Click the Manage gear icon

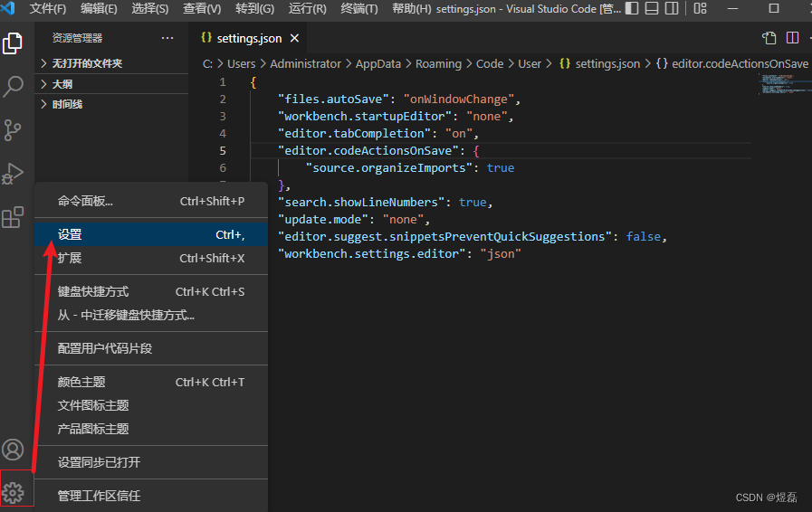13,492
